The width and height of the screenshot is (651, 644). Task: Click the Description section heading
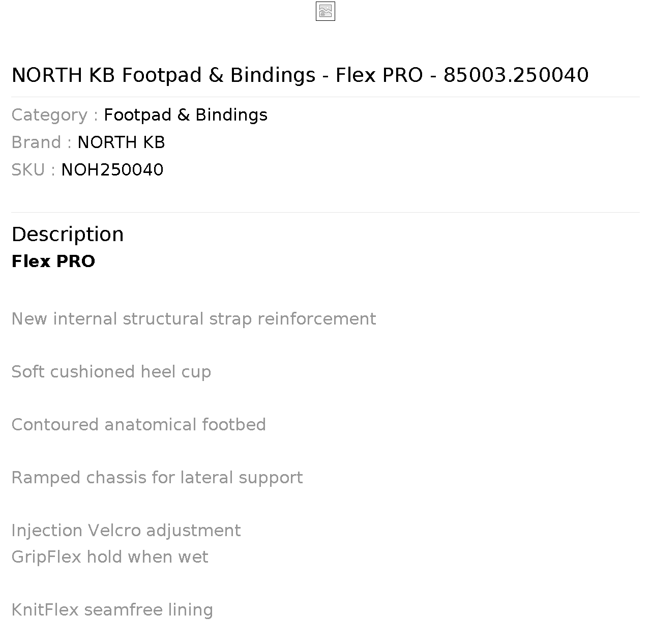pos(68,235)
